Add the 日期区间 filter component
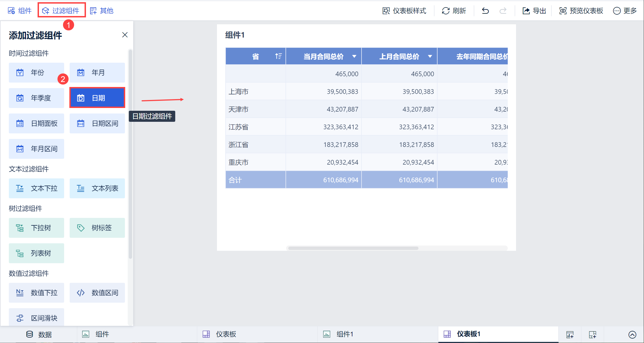 (x=97, y=123)
